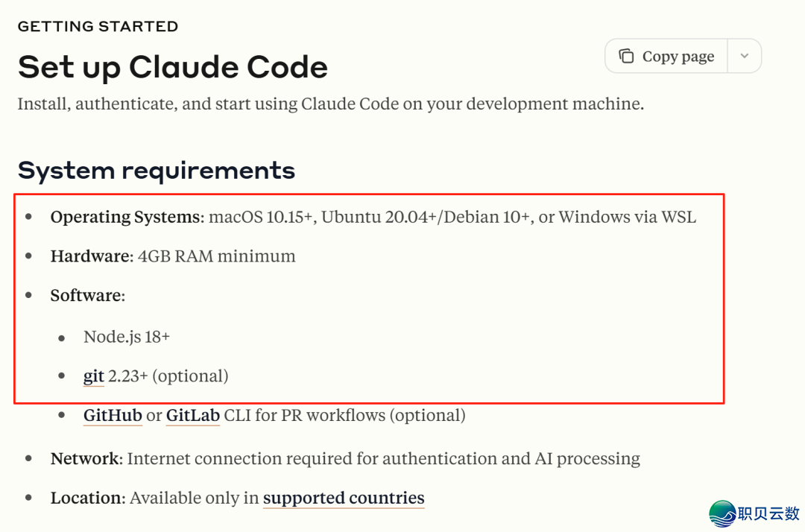Click the Software bold label
Screen dimensions: 805x532
[x=86, y=296]
